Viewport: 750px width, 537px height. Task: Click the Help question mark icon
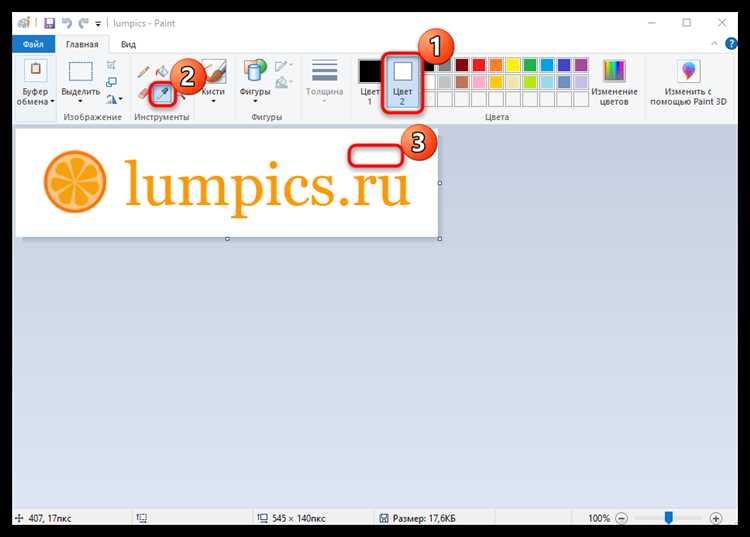[x=731, y=44]
